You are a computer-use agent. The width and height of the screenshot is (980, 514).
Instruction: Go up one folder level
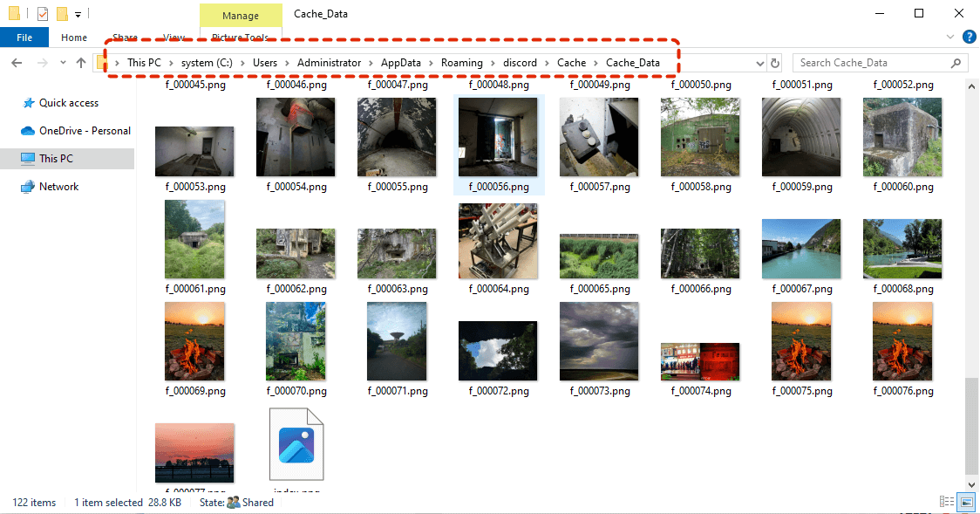[x=80, y=63]
